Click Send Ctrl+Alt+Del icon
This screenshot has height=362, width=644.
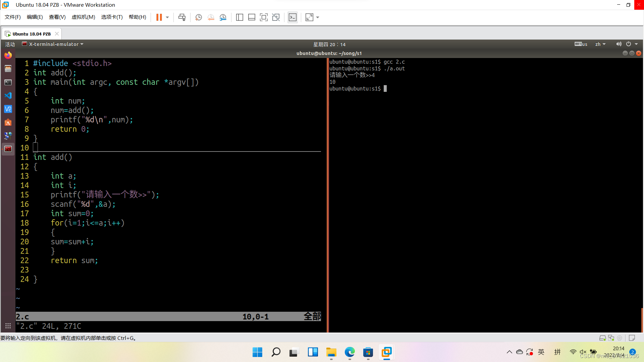182,17
